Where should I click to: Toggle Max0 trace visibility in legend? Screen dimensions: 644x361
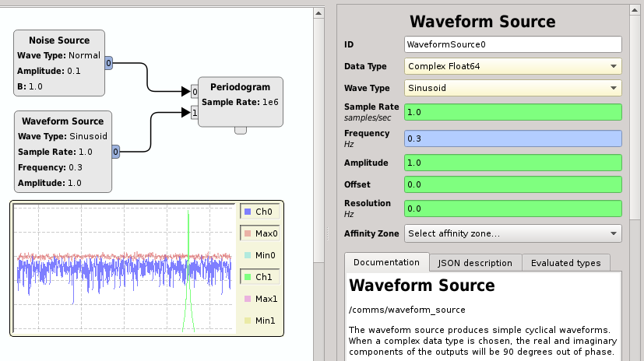click(258, 233)
